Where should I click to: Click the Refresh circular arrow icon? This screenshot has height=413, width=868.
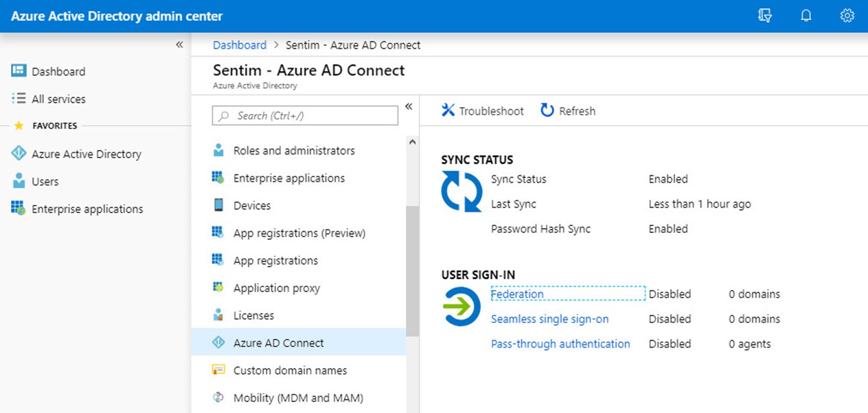coord(547,110)
